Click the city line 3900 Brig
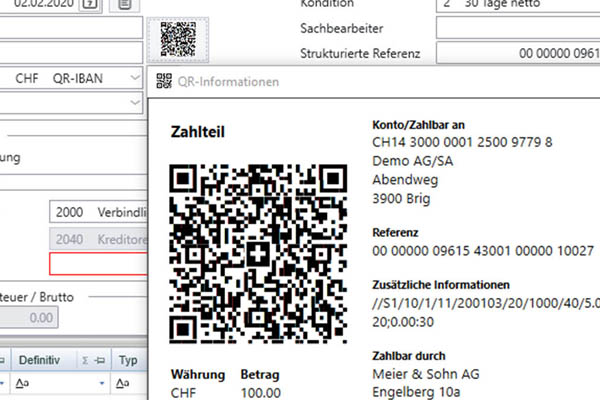The height and width of the screenshot is (400, 600). [401, 199]
